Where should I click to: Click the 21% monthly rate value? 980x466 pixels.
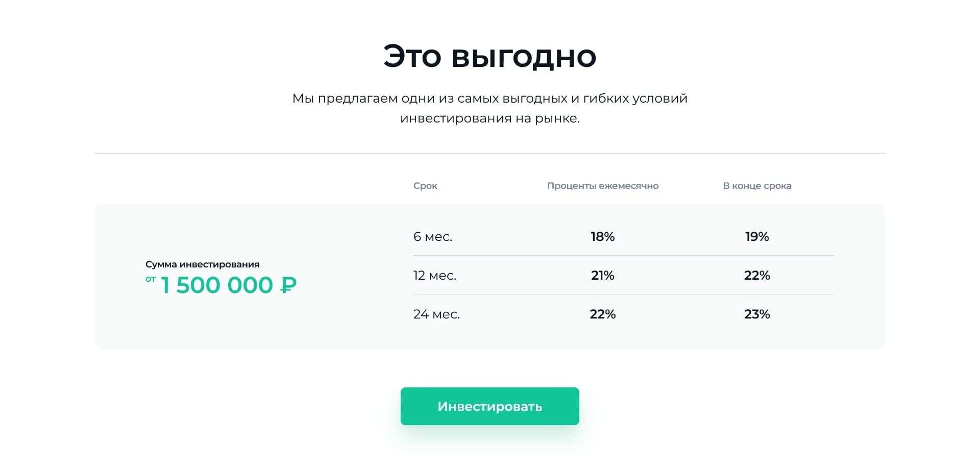click(602, 275)
